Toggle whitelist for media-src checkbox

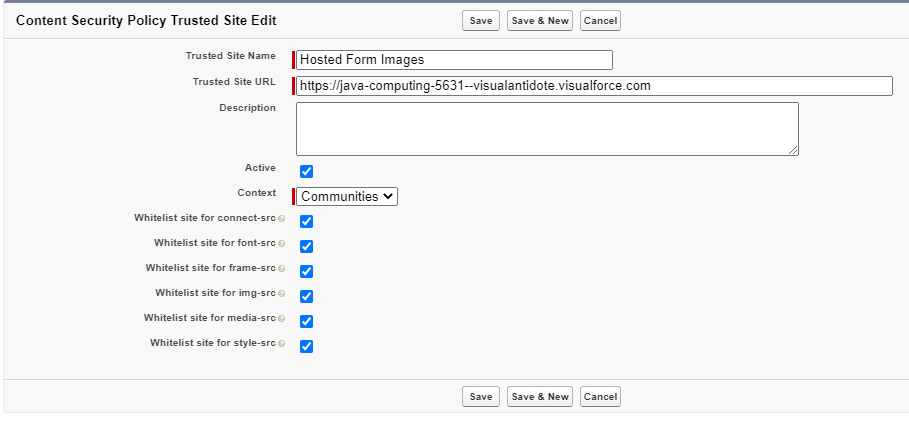(307, 321)
